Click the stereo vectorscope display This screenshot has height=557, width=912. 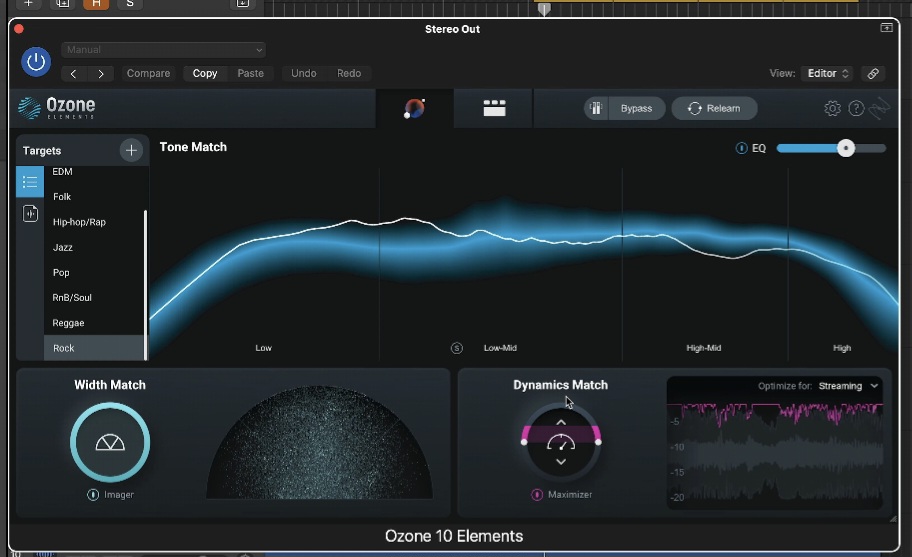[x=319, y=442]
